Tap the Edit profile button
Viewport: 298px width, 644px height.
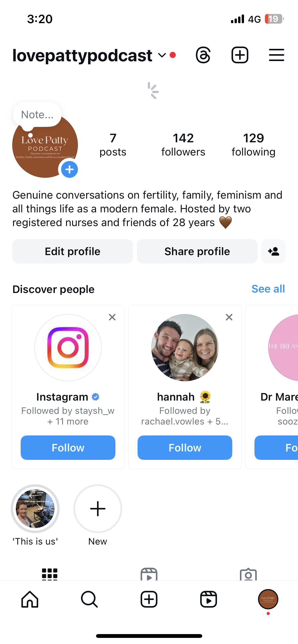[73, 251]
